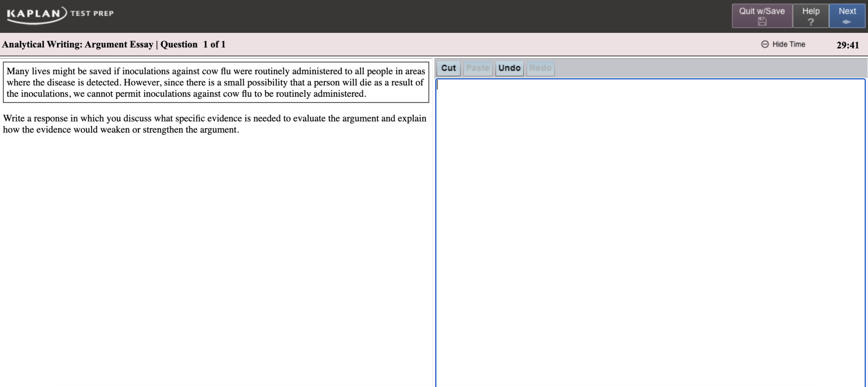Click the 'Write a response' instructions paragraph

click(215, 124)
